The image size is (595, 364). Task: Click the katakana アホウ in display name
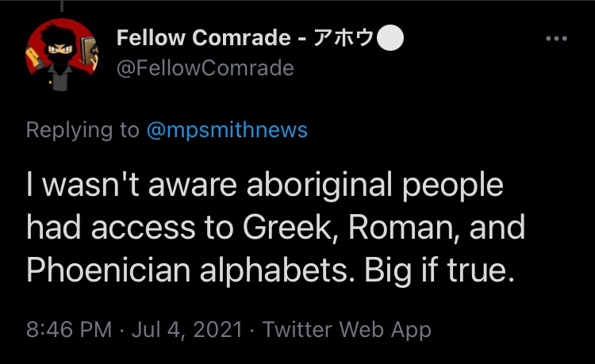[344, 38]
